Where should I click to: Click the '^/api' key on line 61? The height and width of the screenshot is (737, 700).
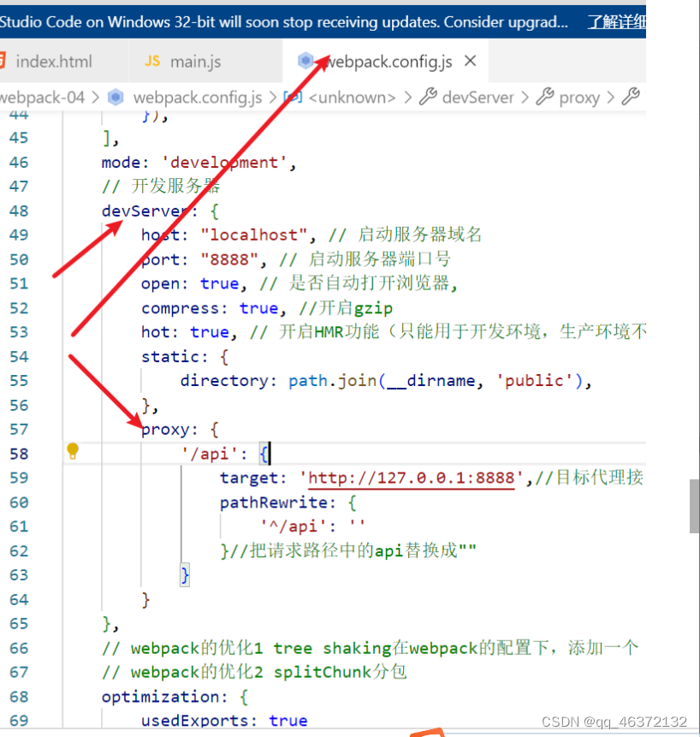coord(294,526)
